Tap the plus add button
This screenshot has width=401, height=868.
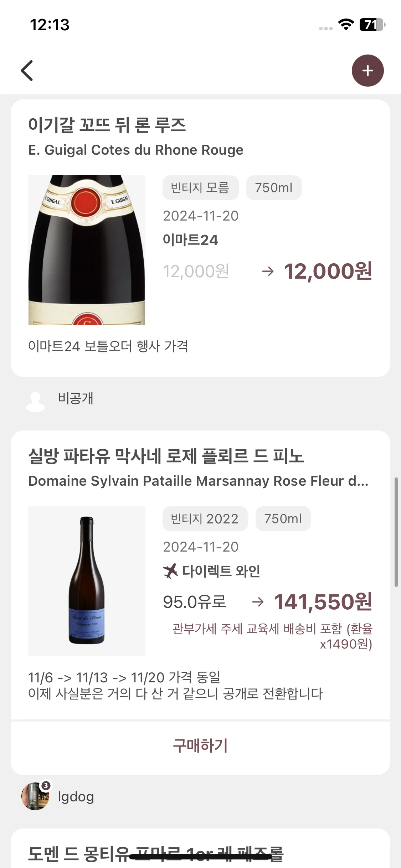point(367,71)
